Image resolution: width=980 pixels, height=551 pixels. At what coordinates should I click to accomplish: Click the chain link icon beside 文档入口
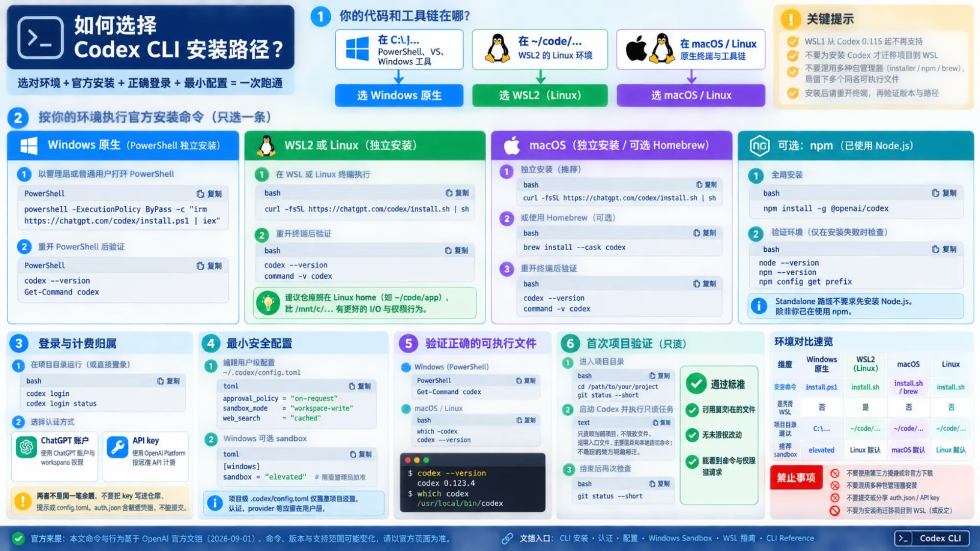tap(507, 538)
